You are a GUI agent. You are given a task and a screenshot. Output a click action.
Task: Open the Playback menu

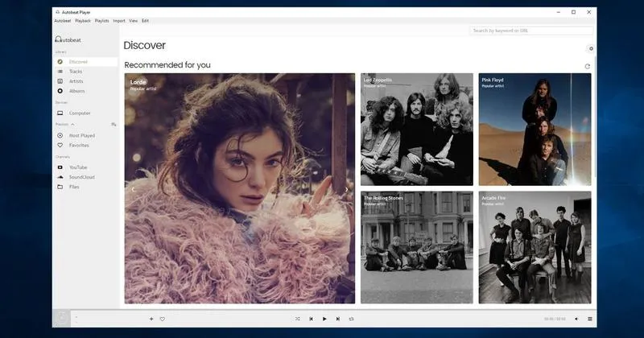pos(83,21)
